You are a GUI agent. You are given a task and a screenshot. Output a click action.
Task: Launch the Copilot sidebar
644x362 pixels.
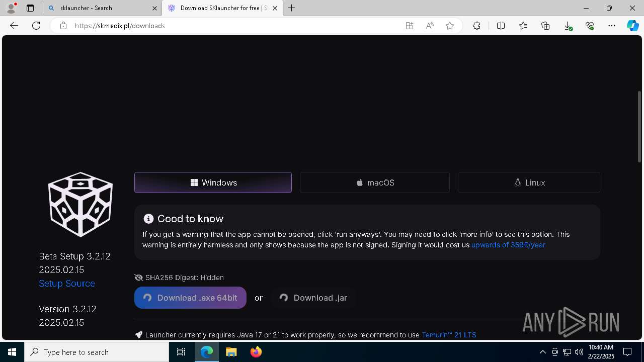pos(632,26)
